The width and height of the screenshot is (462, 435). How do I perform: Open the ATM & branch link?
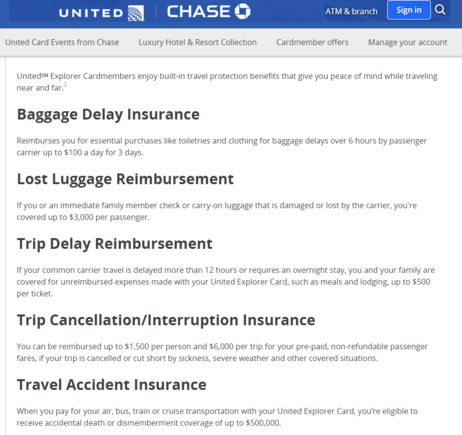pos(351,11)
